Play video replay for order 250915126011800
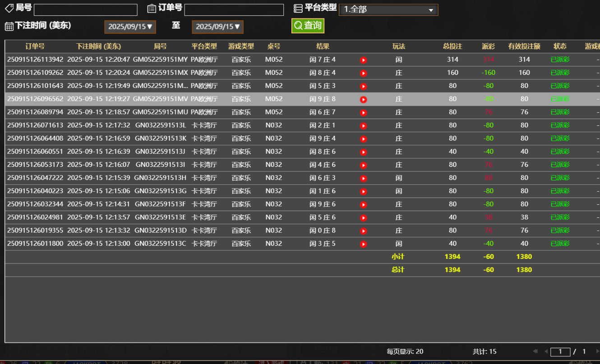600x364 pixels. click(x=364, y=244)
